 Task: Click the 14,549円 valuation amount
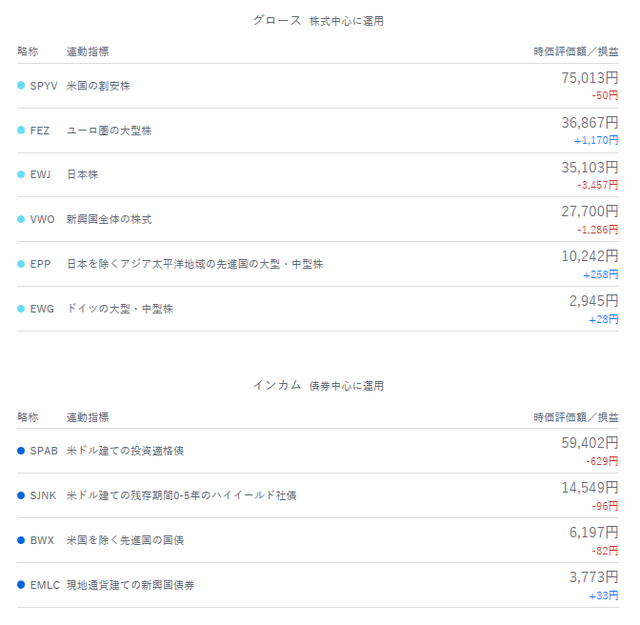590,488
